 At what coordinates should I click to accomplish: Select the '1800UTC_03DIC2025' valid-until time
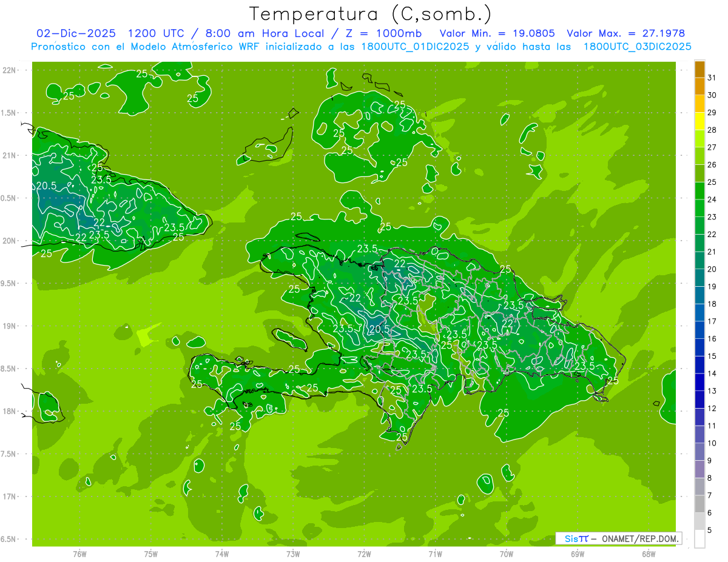(637, 47)
